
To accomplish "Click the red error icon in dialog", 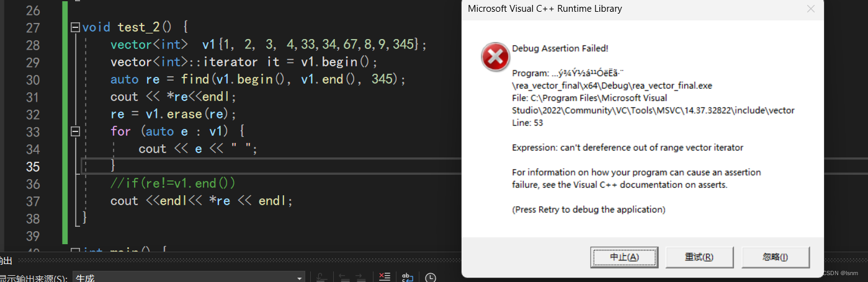I will coord(495,58).
